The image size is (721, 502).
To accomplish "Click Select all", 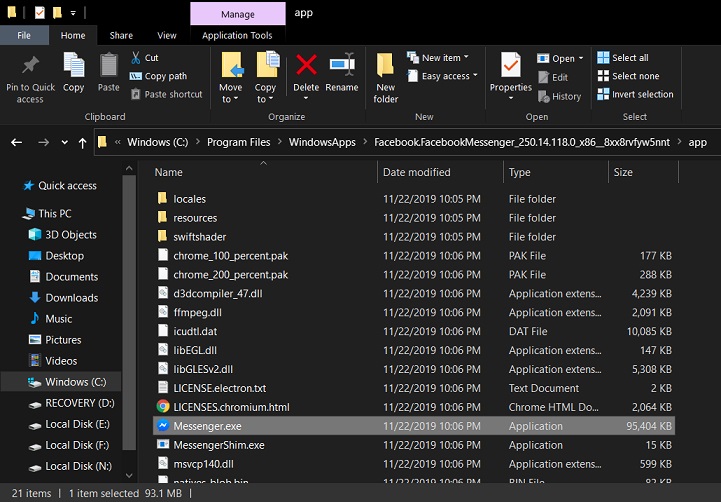I will pos(623,58).
